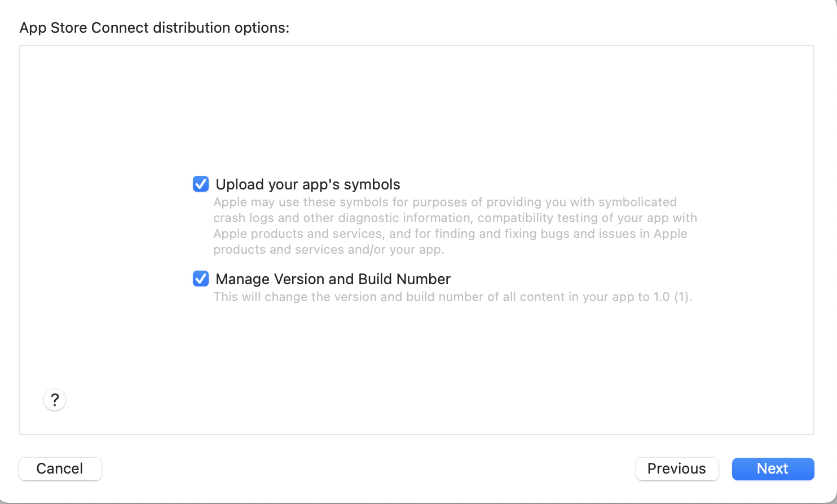This screenshot has width=837, height=504.
Task: Open help for distribution options
Action: tap(55, 400)
